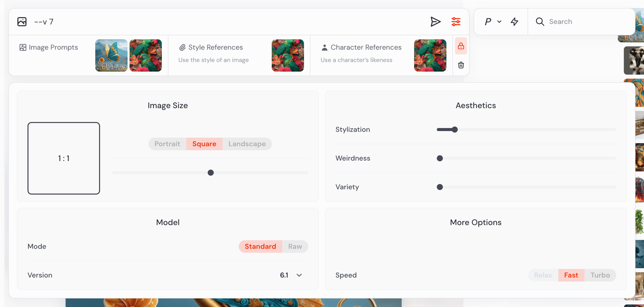644x307 pixels.
Task: Click the prompt text field with --v 7
Action: 228,22
